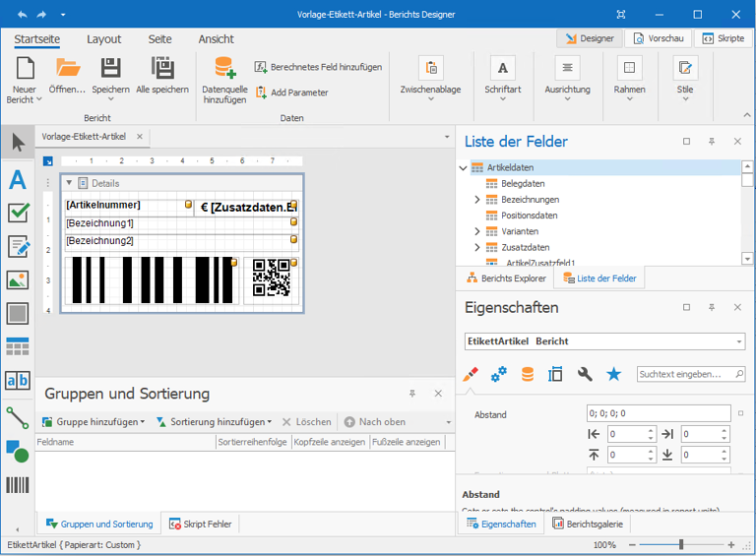This screenshot has height=556, width=756.
Task: Switch to the Layout ribbon tab
Action: (x=103, y=39)
